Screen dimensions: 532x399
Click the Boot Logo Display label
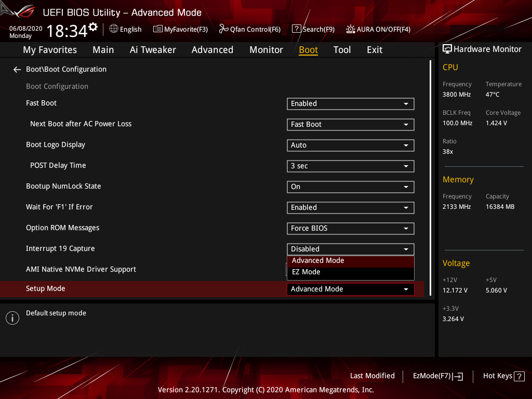coord(55,145)
